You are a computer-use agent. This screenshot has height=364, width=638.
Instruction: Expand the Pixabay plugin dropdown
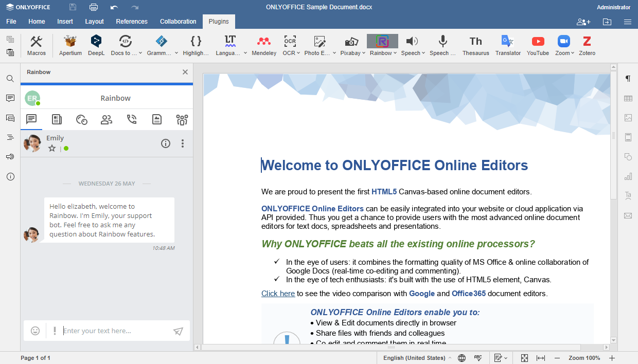click(x=364, y=53)
